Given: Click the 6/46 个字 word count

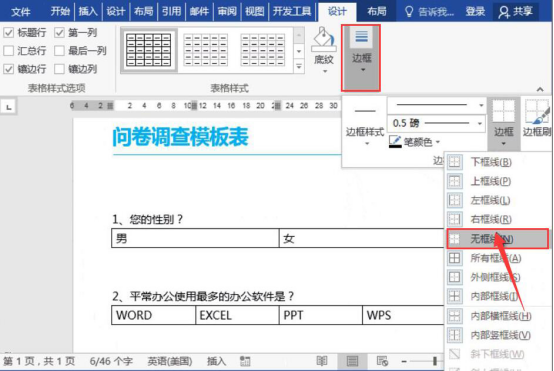Looking at the screenshot, I should point(111,361).
